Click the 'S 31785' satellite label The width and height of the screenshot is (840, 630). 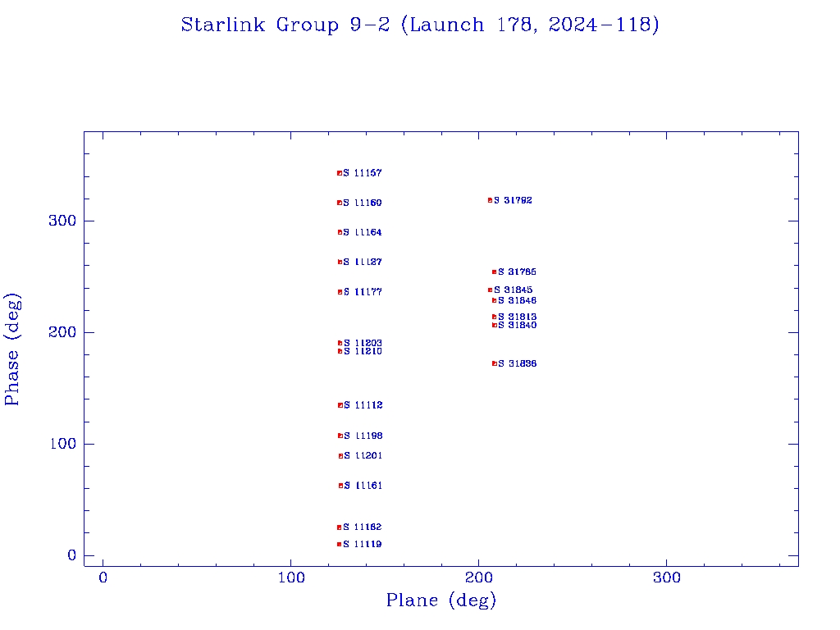point(518,272)
